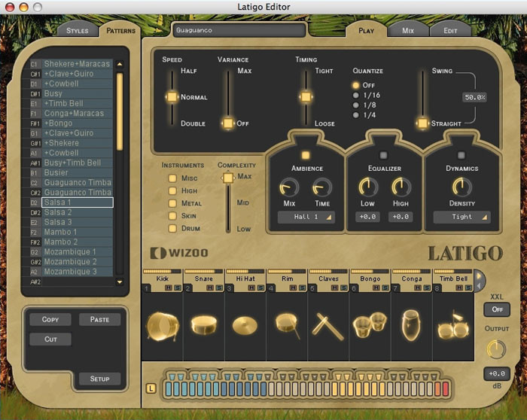This screenshot has height=420, width=527.
Task: Solo the Conga track
Action: pos(427,288)
